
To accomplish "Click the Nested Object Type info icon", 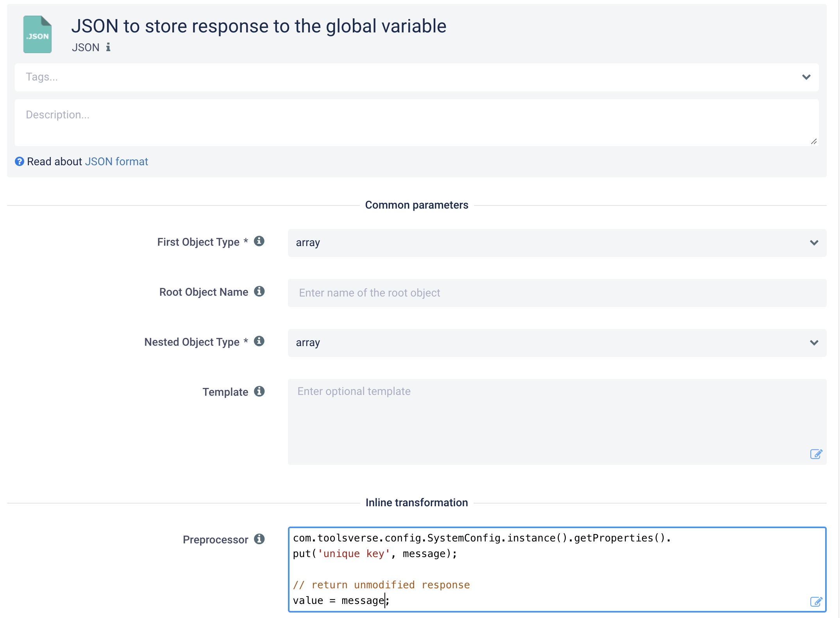I will pos(259,341).
